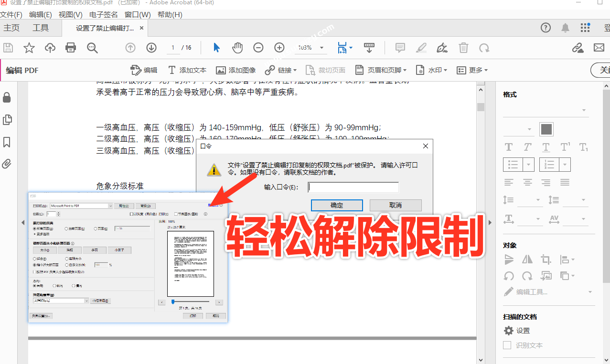This screenshot has width=610, height=364.
Task: Cancel the password prompt dialog
Action: coord(396,205)
